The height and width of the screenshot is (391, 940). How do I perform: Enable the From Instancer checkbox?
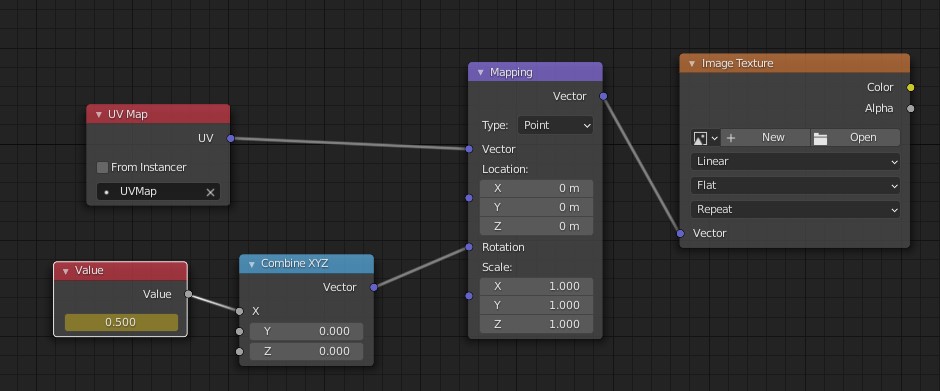[103, 167]
